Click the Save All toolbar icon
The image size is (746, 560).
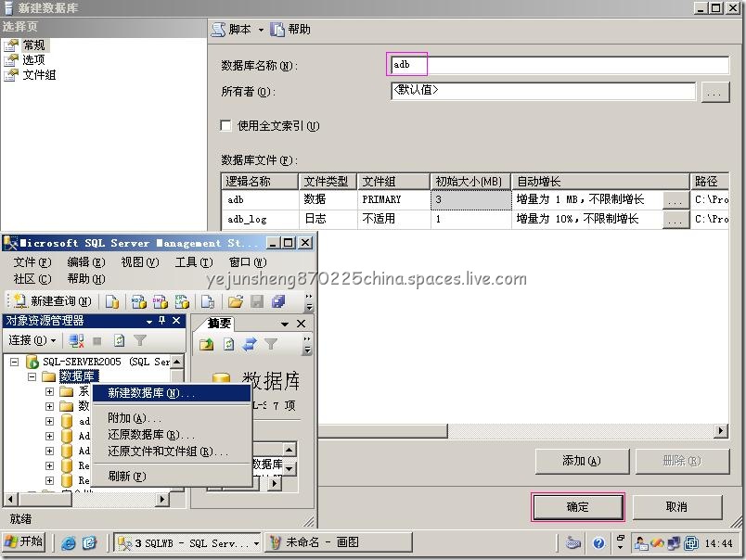pyautogui.click(x=278, y=301)
